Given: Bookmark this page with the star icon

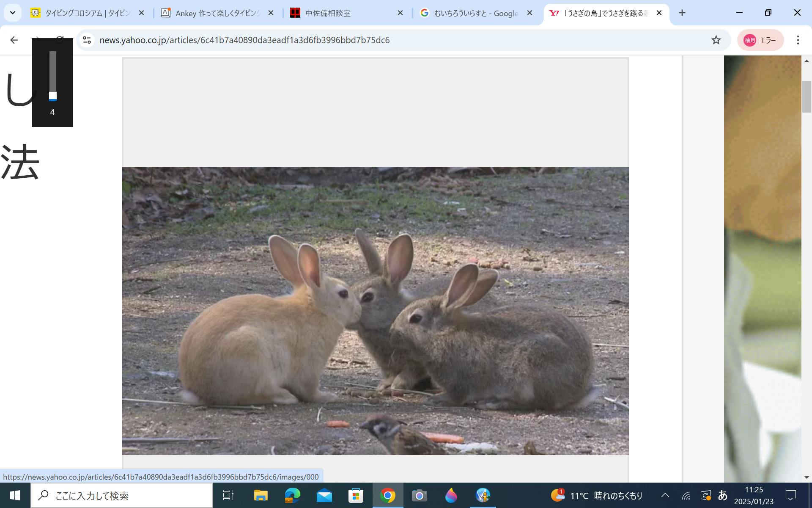Looking at the screenshot, I should 716,40.
